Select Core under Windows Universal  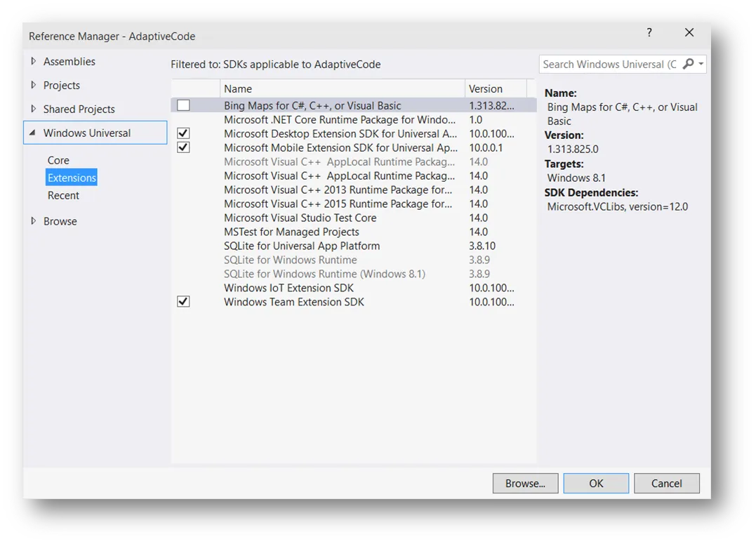[58, 160]
